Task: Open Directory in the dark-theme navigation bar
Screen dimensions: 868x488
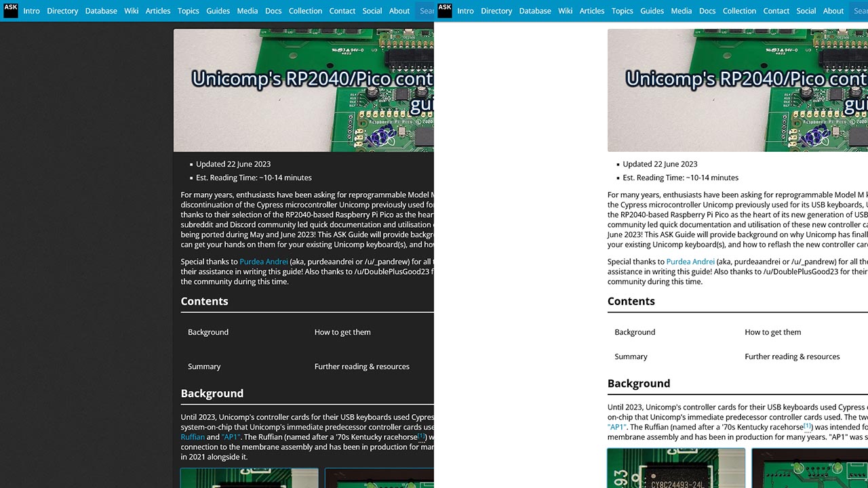Action: tap(62, 11)
